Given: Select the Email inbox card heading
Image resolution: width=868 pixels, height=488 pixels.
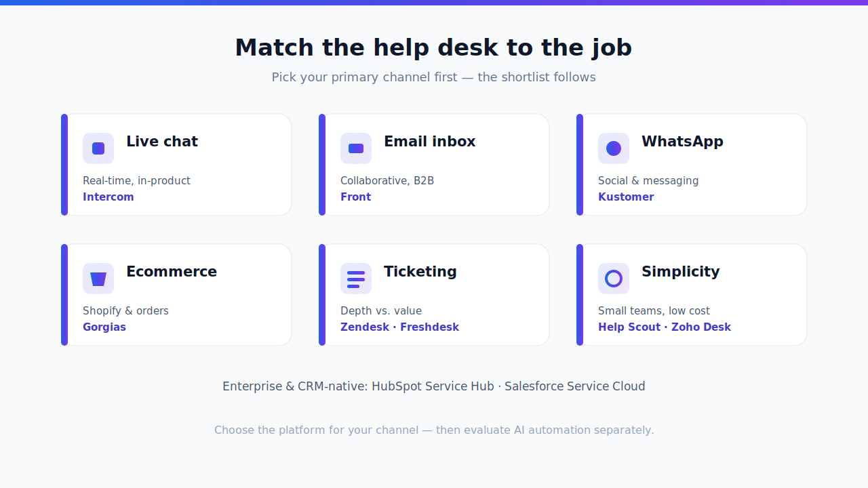Looking at the screenshot, I should click(429, 142).
